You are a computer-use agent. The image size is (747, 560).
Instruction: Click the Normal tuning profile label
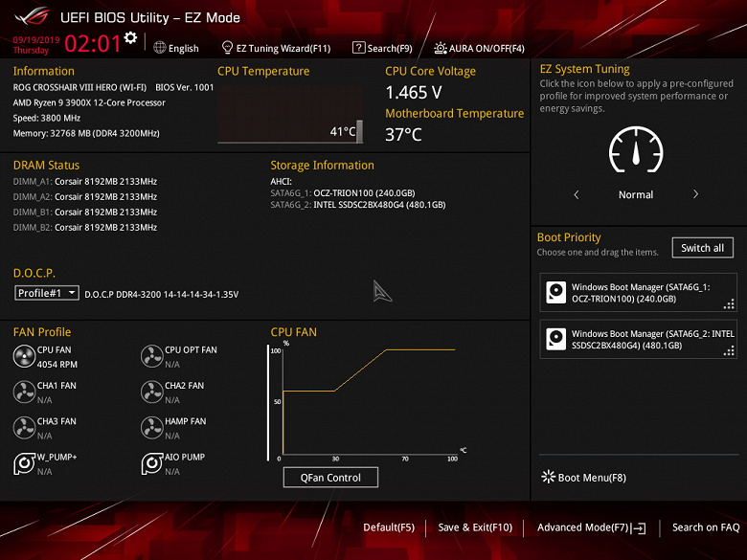click(636, 194)
